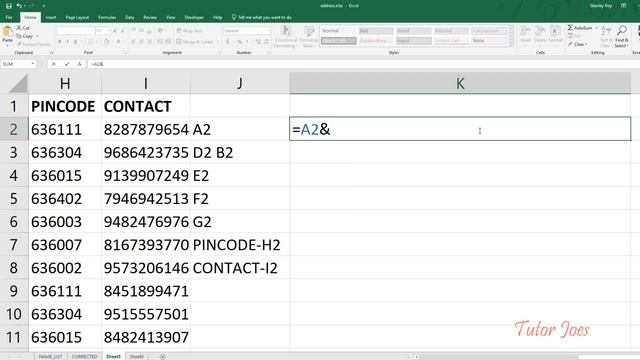Open Conditional Formatting
Image resolution: width=640 pixels, height=360 pixels.
pyautogui.click(x=286, y=36)
